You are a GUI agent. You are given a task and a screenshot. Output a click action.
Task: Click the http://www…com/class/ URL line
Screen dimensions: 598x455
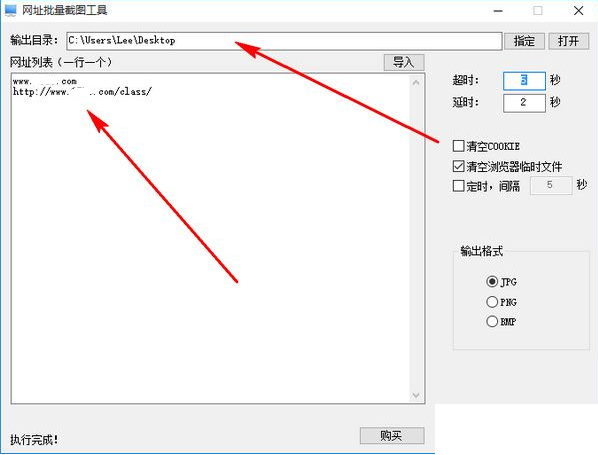point(82,92)
